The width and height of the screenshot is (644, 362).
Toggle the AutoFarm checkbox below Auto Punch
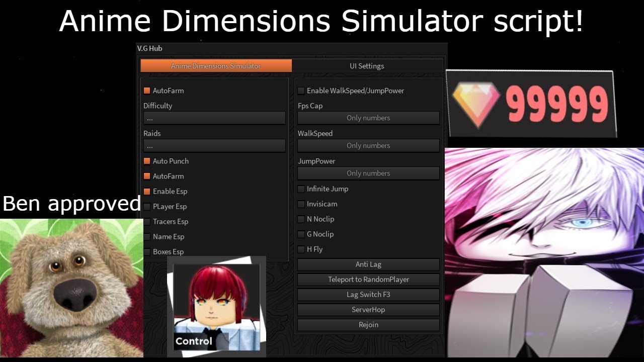147,176
